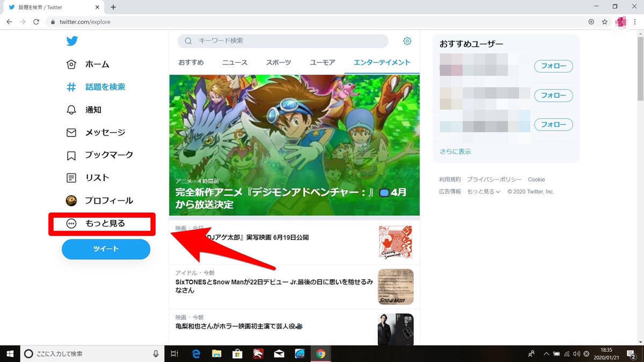This screenshot has width=644, height=362.
Task: Switch to the ニュース tab
Action: pyautogui.click(x=235, y=62)
